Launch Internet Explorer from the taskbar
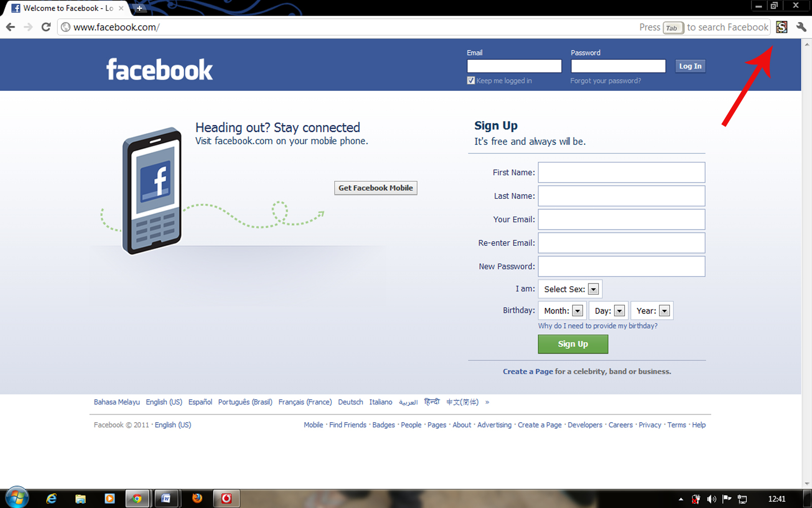The width and height of the screenshot is (812, 508). coord(51,498)
